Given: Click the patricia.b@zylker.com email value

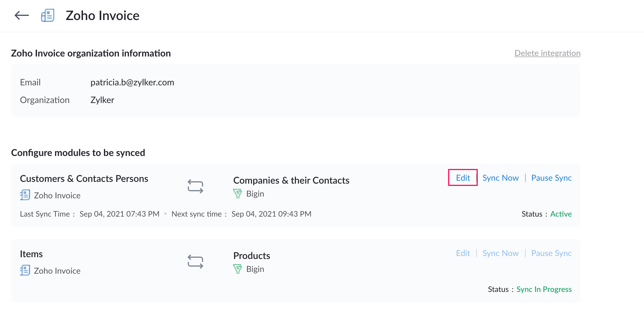Looking at the screenshot, I should click(132, 82).
